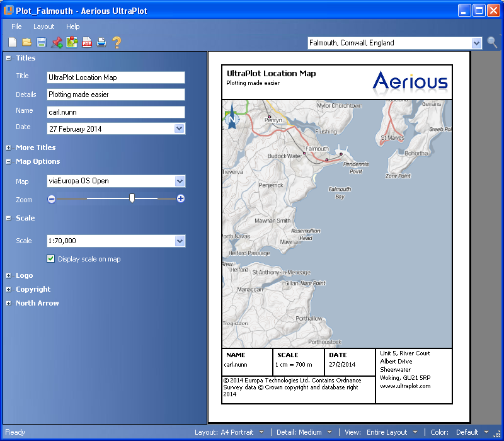This screenshot has width=504, height=441.
Task: Click the map image toolbar icon
Action: coord(72,42)
